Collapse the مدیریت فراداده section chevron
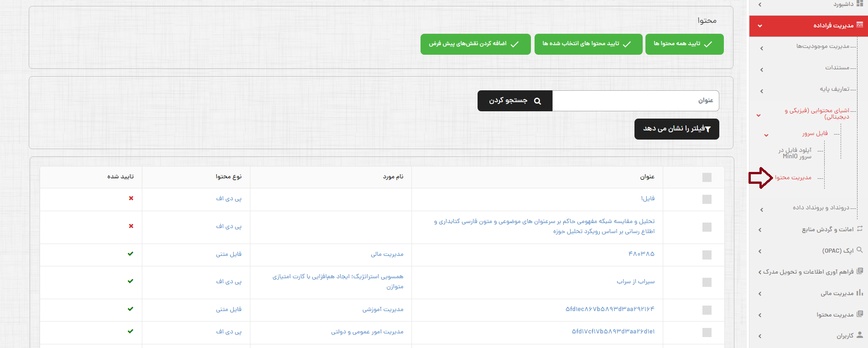Viewport: 868px width, 348px height. 760,26
